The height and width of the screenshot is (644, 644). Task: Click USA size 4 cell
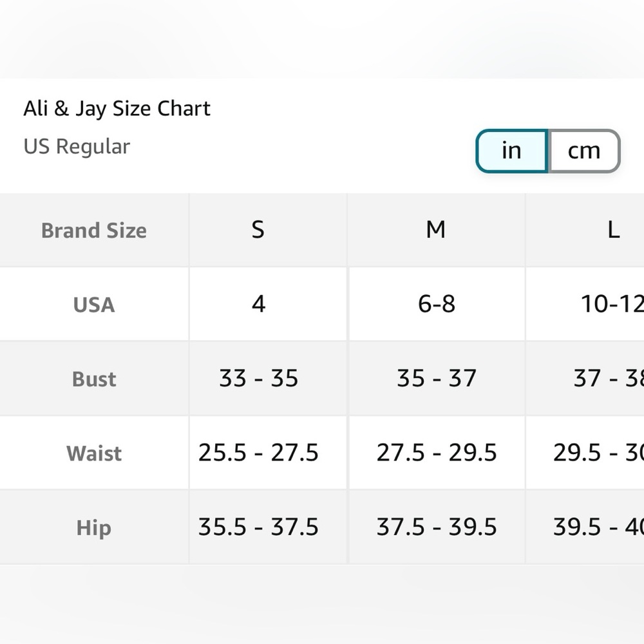pyautogui.click(x=268, y=305)
